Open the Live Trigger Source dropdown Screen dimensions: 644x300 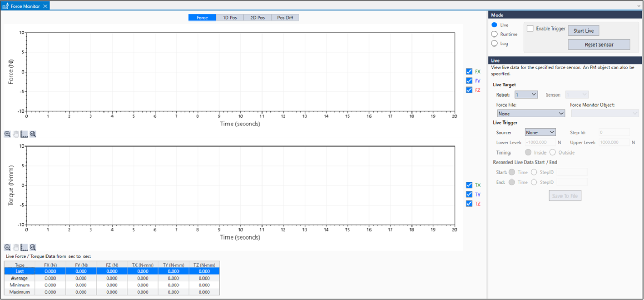point(540,132)
